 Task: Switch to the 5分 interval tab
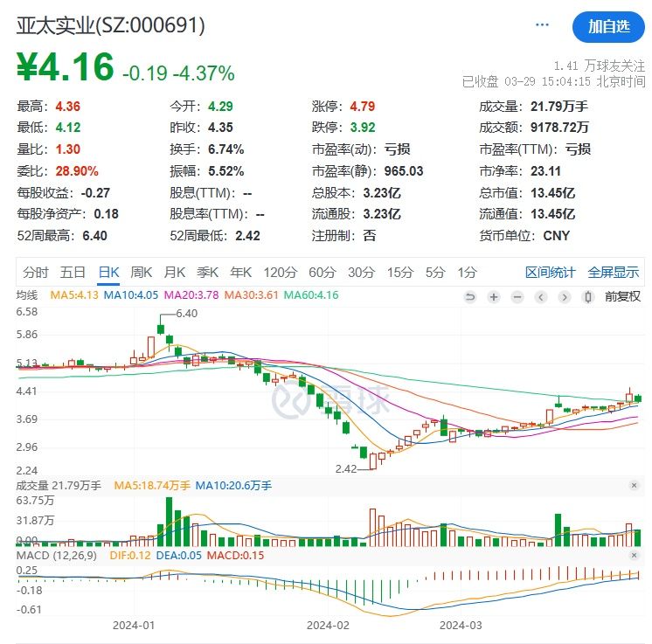click(x=435, y=273)
